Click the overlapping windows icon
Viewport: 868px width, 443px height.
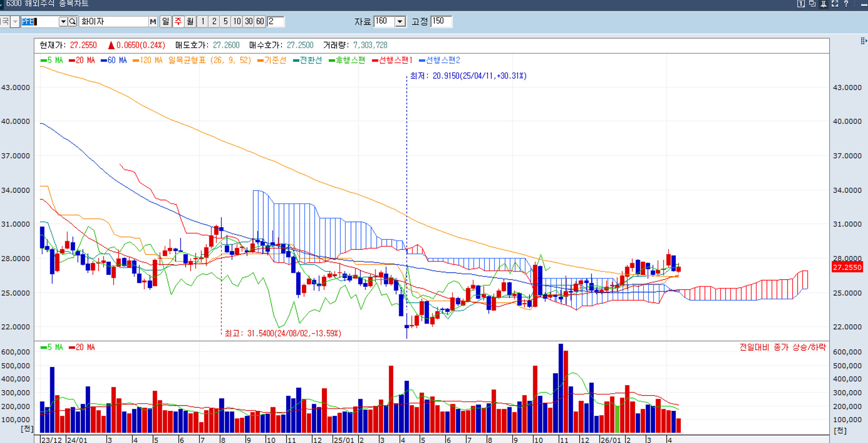[x=812, y=4]
